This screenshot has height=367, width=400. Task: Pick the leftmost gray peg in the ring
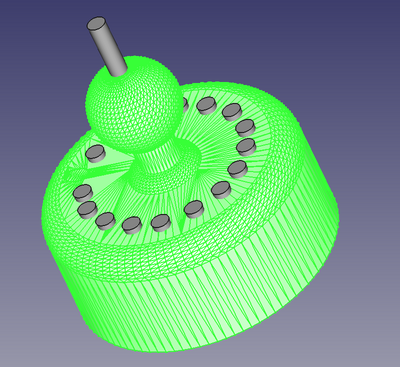pos(82,193)
